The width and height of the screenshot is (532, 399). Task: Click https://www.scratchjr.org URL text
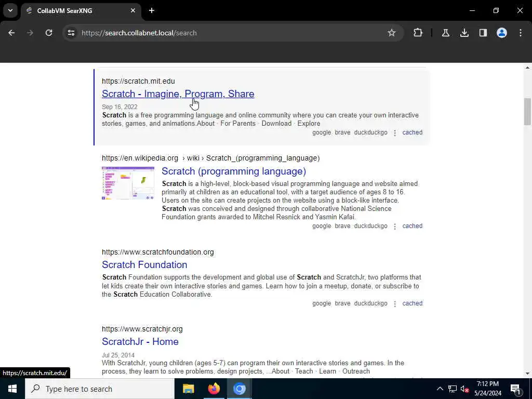coord(142,329)
